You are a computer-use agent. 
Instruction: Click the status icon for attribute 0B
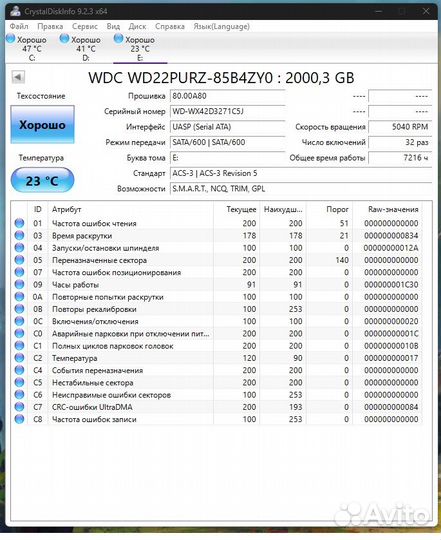(x=19, y=309)
